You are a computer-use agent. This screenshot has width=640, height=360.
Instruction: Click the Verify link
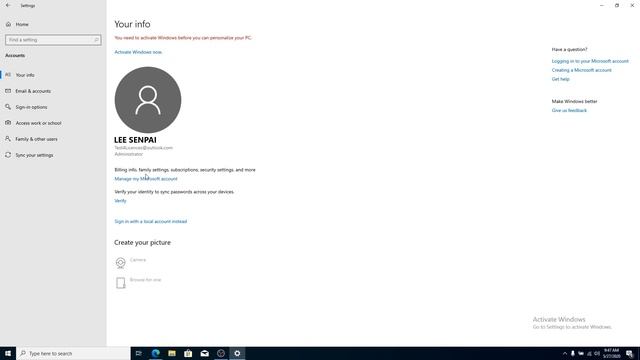click(x=120, y=201)
